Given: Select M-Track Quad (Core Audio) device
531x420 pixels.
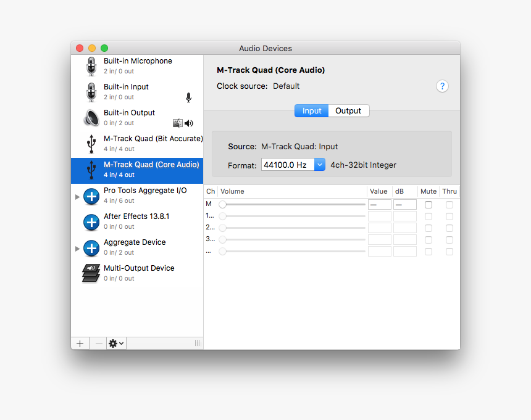Looking at the screenshot, I should pos(137,170).
